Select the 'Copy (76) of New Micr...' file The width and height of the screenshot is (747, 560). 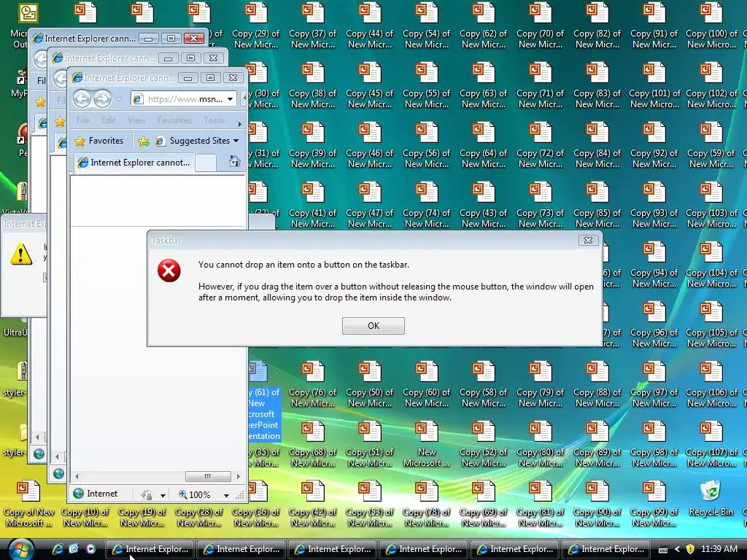(x=312, y=385)
